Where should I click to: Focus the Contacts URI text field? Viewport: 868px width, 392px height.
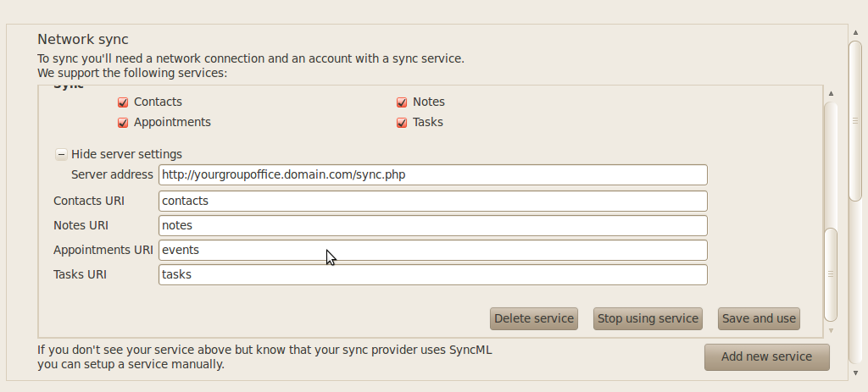point(432,202)
